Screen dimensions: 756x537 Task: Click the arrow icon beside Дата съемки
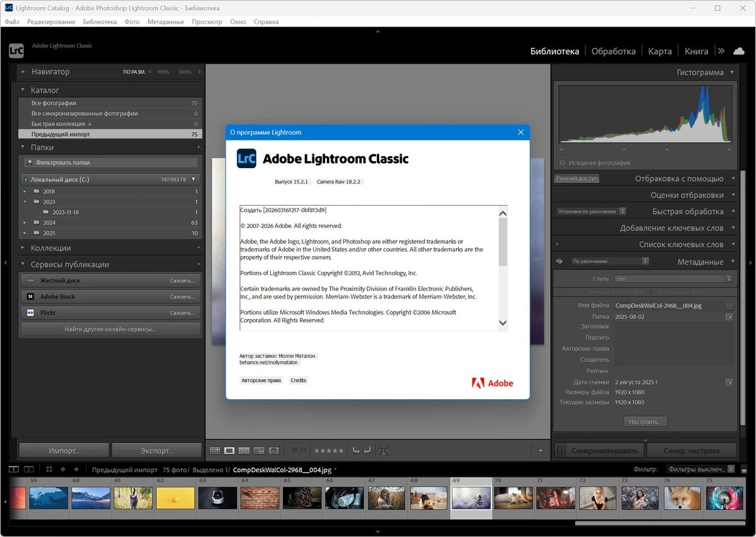[729, 382]
